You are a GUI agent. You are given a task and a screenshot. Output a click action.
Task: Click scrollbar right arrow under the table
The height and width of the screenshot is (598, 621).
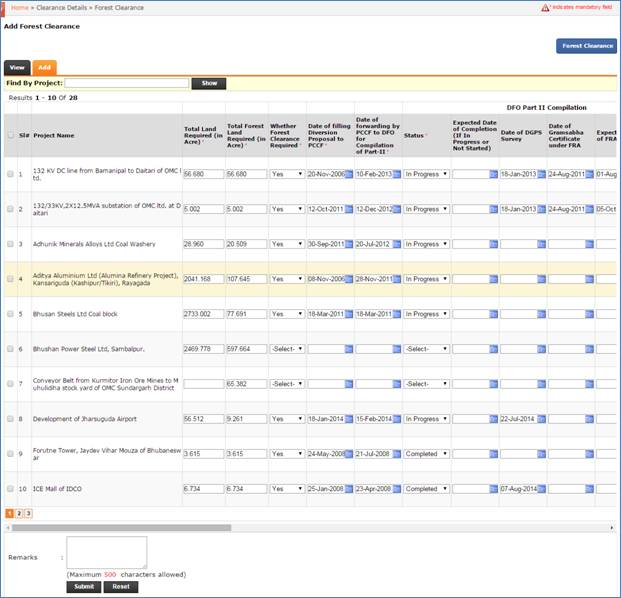[611, 528]
